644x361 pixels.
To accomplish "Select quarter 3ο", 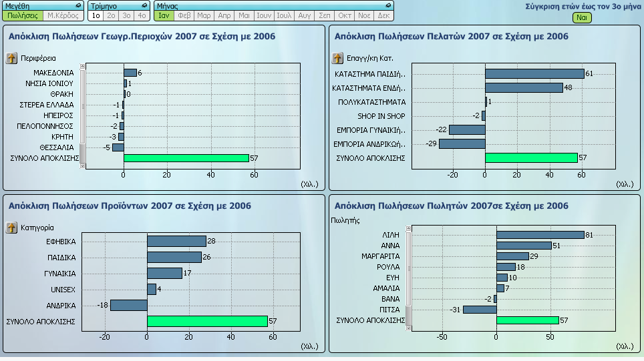I will point(126,15).
